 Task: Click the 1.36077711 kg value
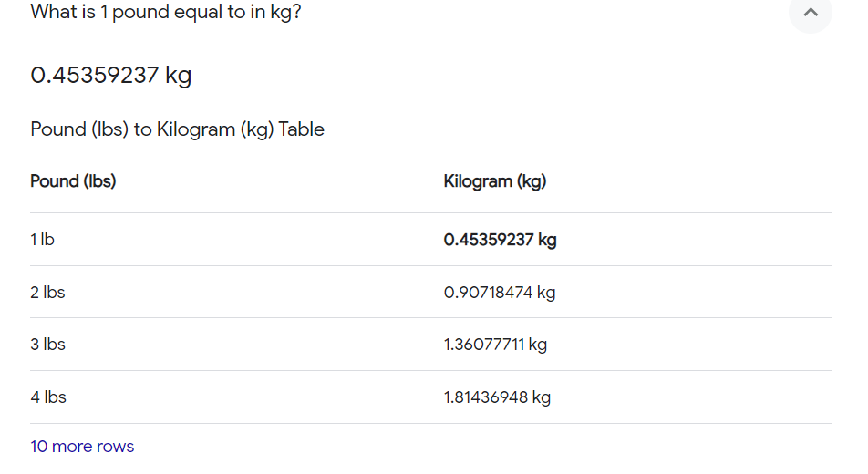point(495,345)
